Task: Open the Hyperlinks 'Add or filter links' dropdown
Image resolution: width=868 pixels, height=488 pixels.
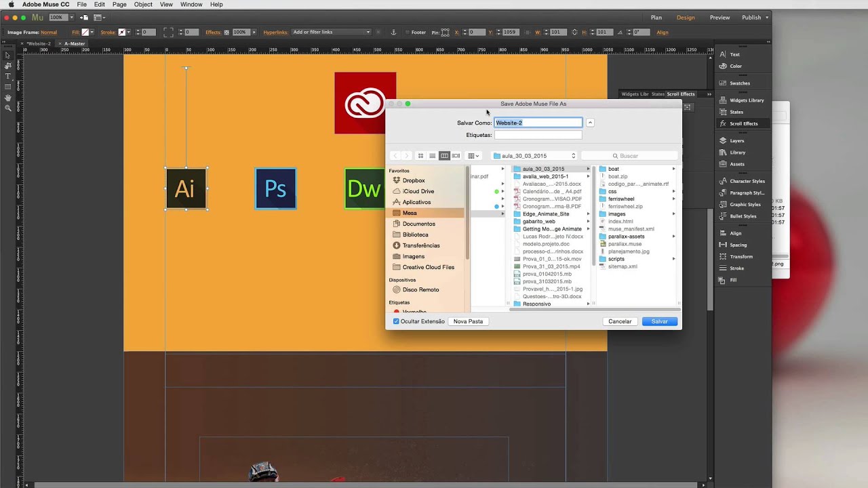Action: [x=332, y=32]
